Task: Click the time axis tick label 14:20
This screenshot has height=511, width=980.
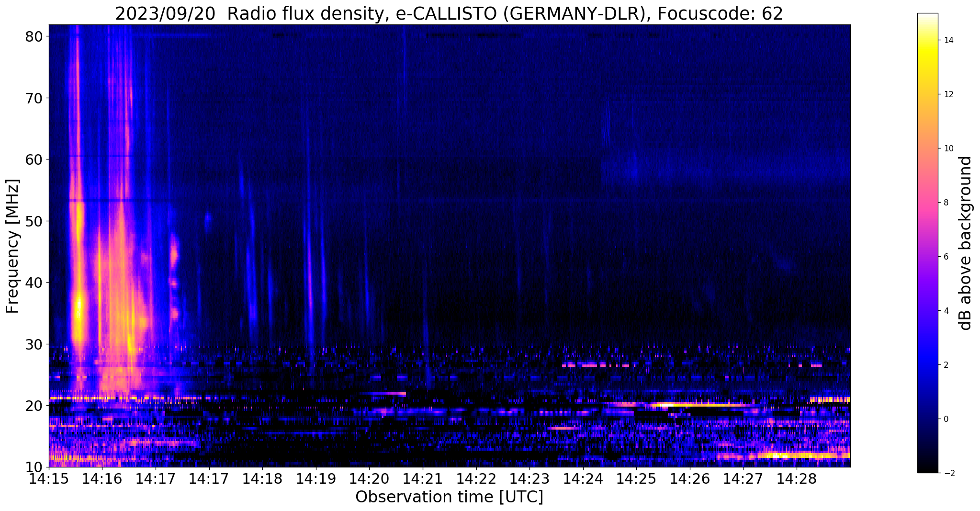Action: (369, 478)
